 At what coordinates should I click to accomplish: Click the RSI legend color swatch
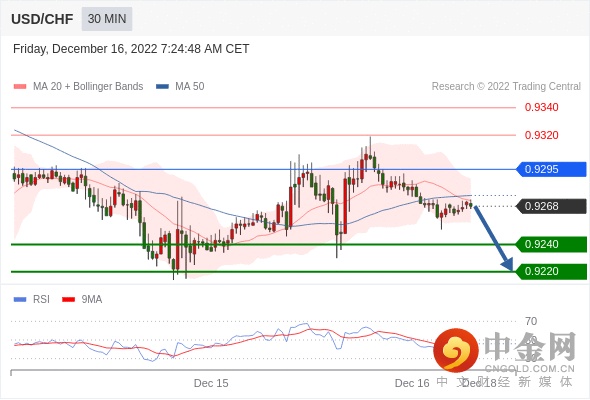point(20,300)
